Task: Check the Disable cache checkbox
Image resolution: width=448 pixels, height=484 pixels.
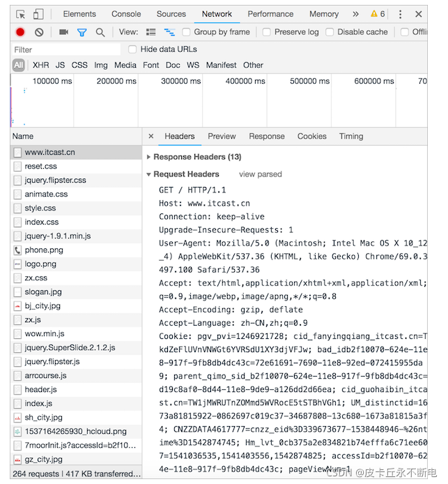Action: click(330, 32)
